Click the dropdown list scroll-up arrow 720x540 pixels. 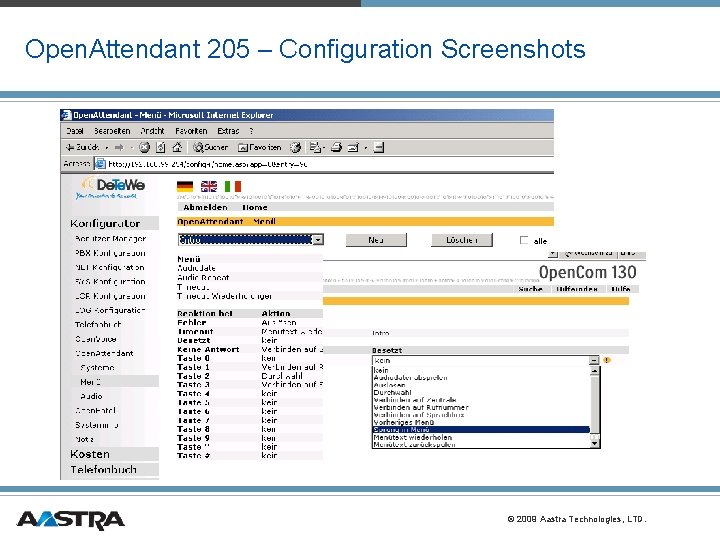[595, 371]
